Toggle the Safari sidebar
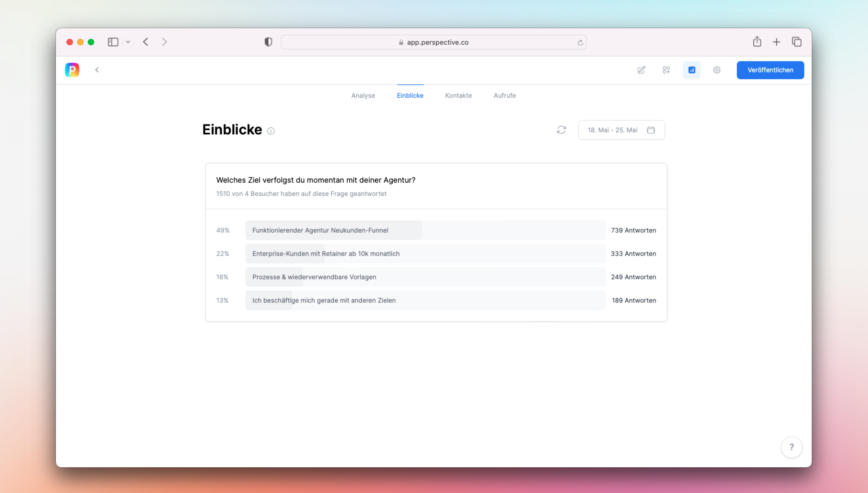 [x=113, y=42]
